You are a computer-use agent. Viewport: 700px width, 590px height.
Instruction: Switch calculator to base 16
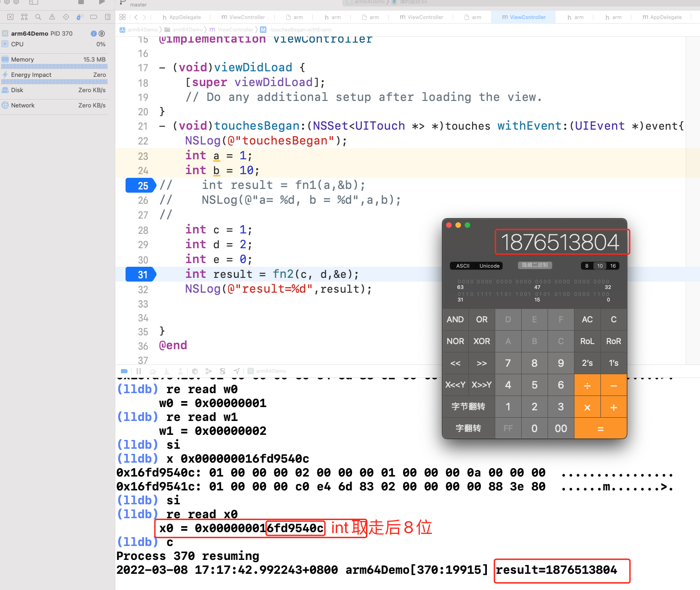612,266
